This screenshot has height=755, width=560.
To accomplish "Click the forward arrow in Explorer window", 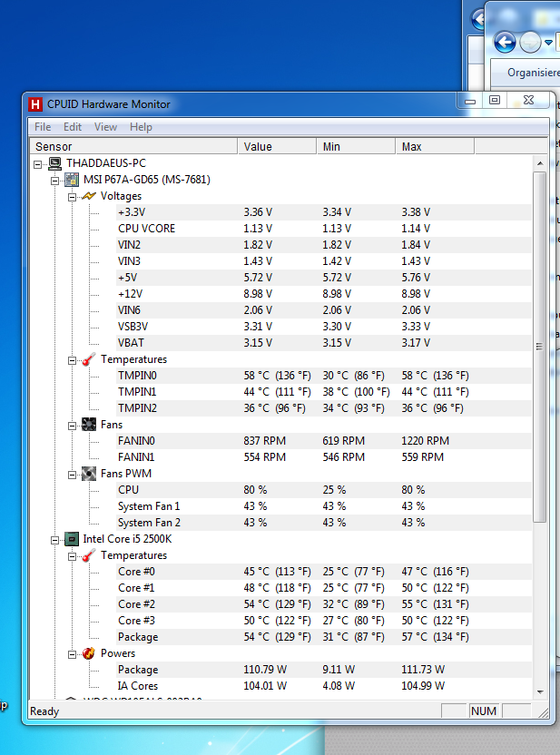I will point(530,43).
